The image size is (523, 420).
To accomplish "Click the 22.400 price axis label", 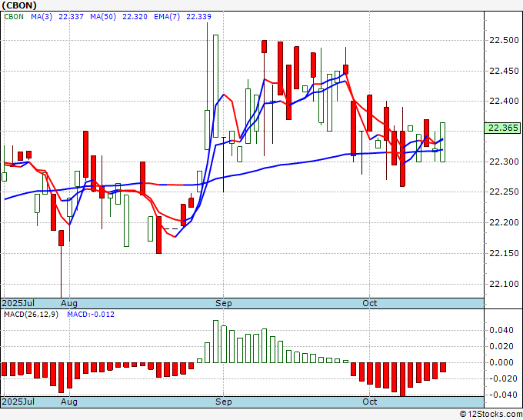I will pos(504,101).
